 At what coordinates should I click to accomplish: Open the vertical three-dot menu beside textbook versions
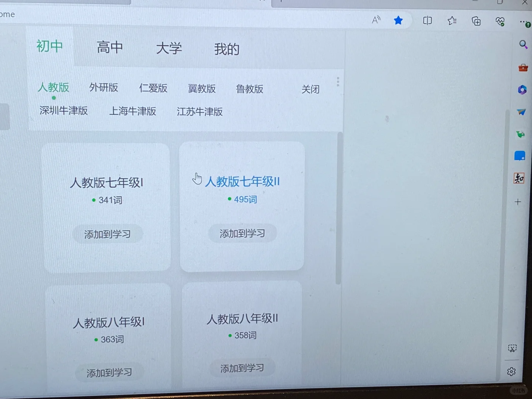pos(337,82)
